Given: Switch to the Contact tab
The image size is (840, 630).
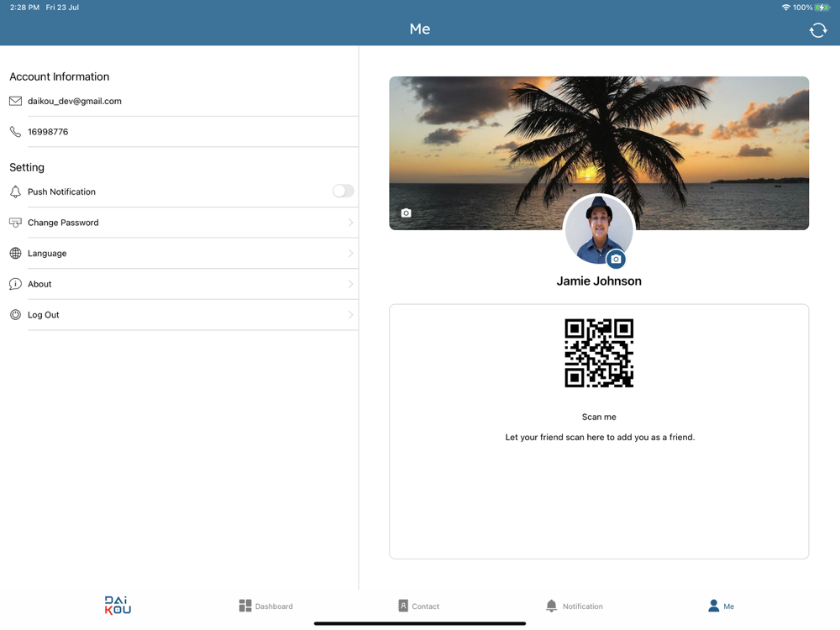Looking at the screenshot, I should 419,606.
